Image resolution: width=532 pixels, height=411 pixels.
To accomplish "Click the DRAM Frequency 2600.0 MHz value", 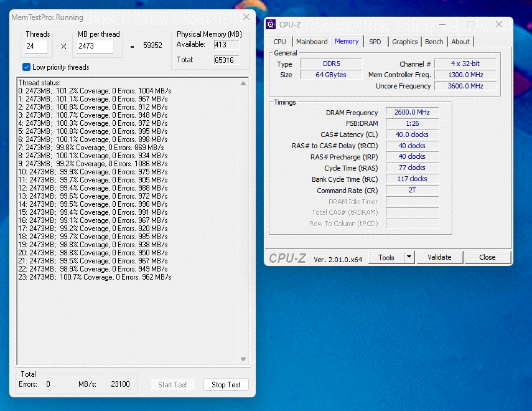I will coord(412,113).
